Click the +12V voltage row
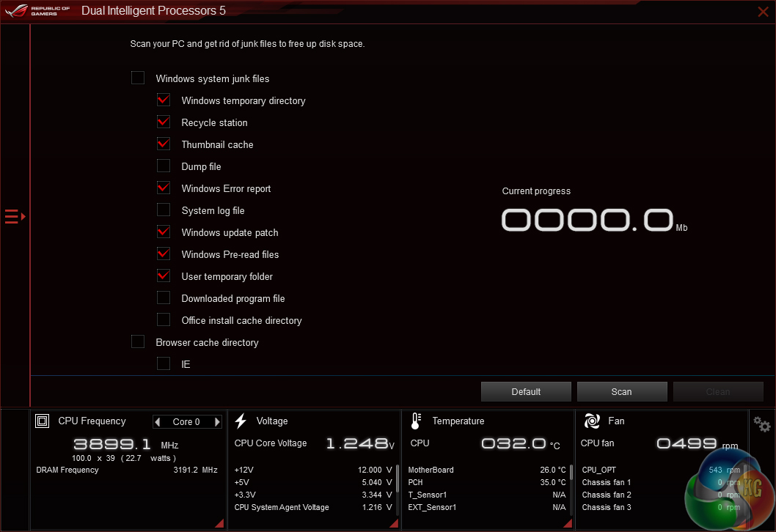This screenshot has width=776, height=532. [312, 470]
